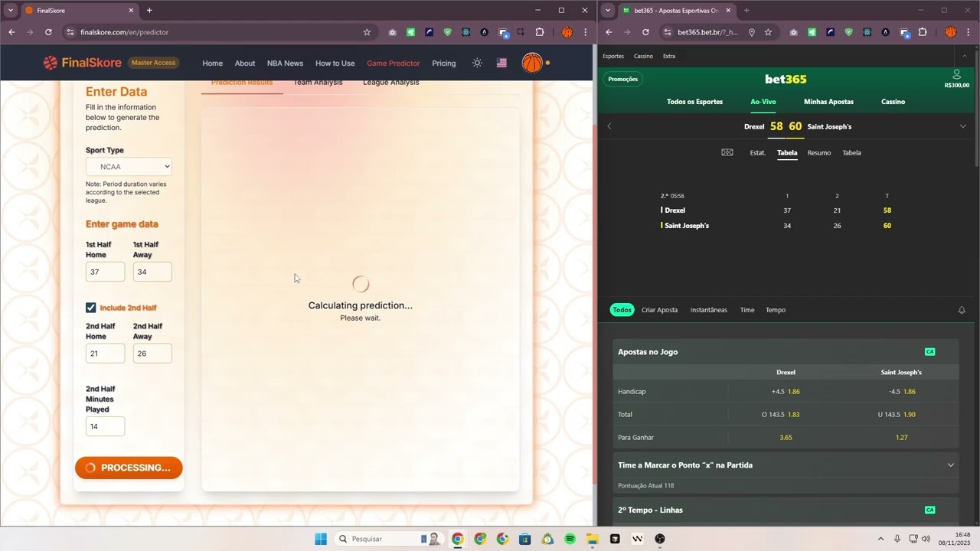Viewport: 980px width, 551px height.
Task: Select Saint Joseph's to win odds 1.27
Action: pyautogui.click(x=901, y=438)
